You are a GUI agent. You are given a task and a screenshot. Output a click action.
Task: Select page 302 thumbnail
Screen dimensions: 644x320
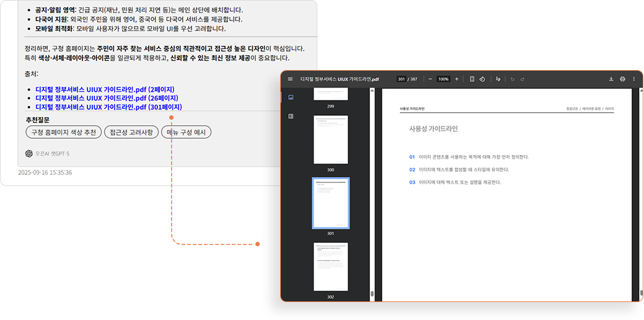[330, 267]
